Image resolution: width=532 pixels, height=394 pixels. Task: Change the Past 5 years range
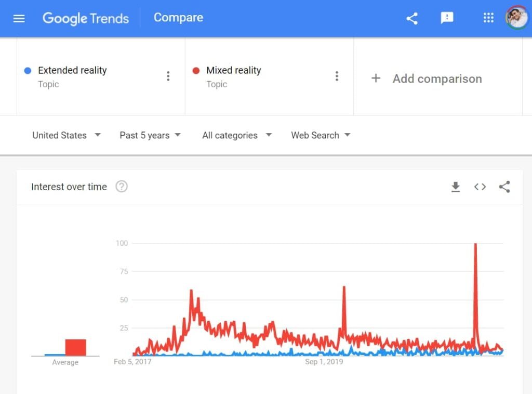click(x=150, y=135)
